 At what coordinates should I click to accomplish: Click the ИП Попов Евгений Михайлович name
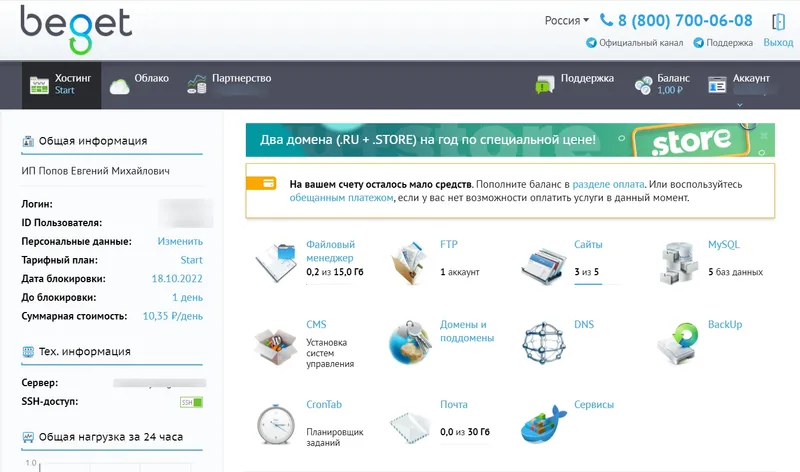click(95, 171)
